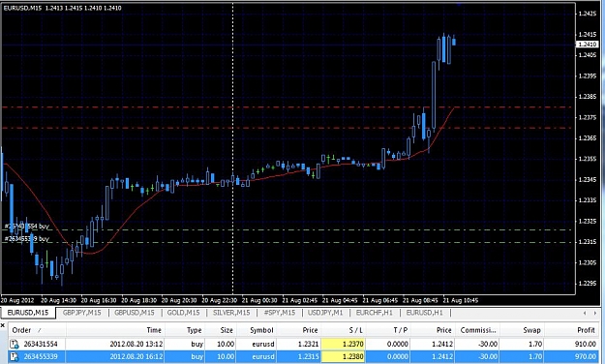
Task: Select order number 263455339
Action: 41,356
